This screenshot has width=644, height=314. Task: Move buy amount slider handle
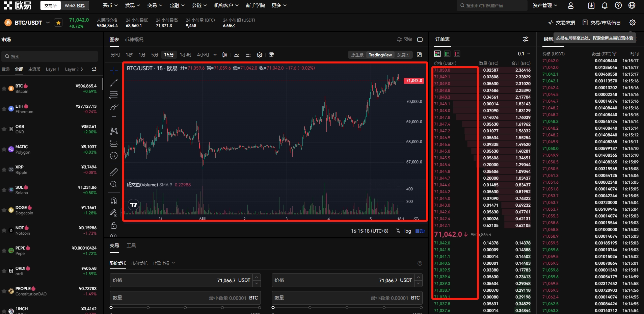(x=111, y=308)
